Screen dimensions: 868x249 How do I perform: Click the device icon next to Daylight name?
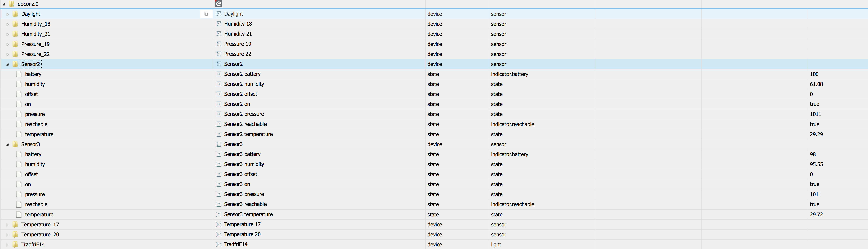(x=219, y=14)
